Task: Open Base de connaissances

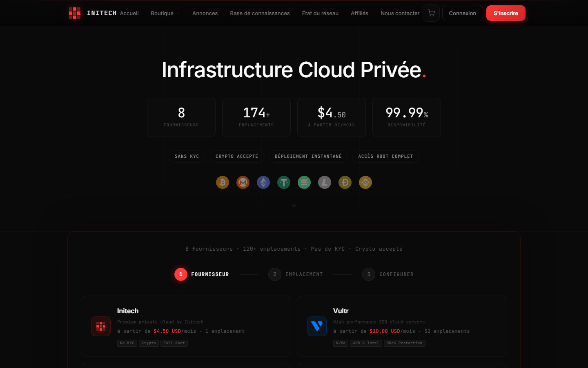Action: click(x=260, y=13)
